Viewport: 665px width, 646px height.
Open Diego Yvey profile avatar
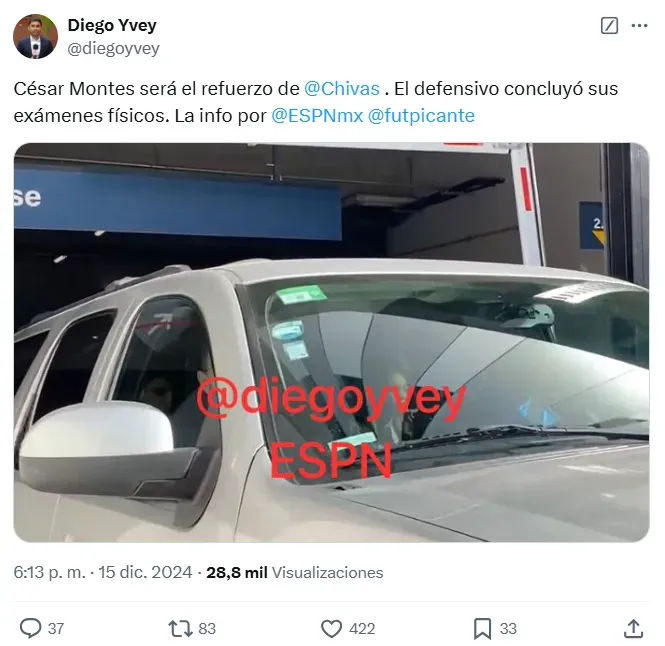[x=35, y=36]
